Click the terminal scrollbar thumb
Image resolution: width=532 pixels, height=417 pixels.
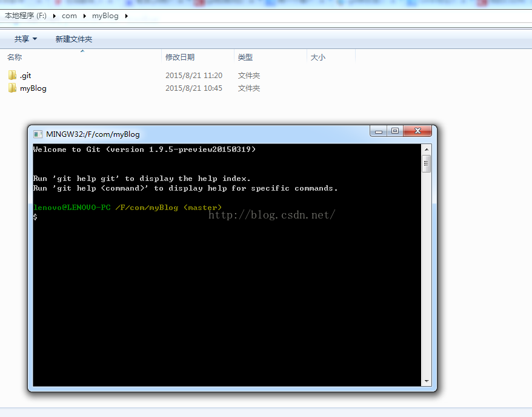tap(427, 164)
